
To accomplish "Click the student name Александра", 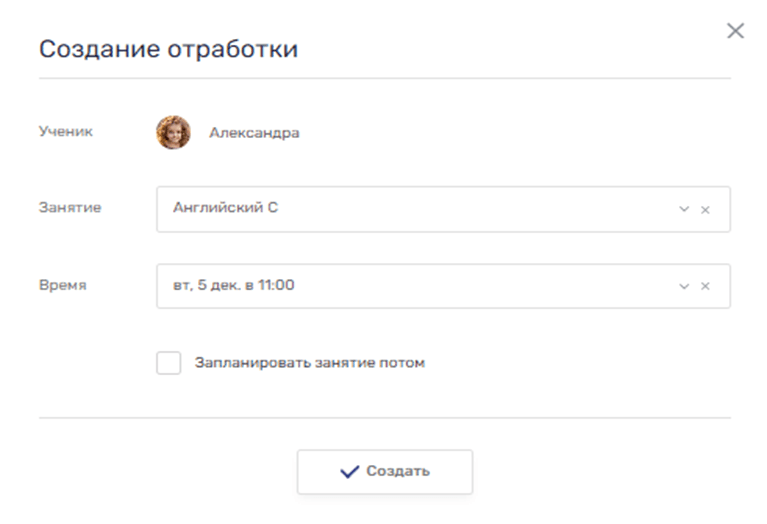I will (x=253, y=132).
